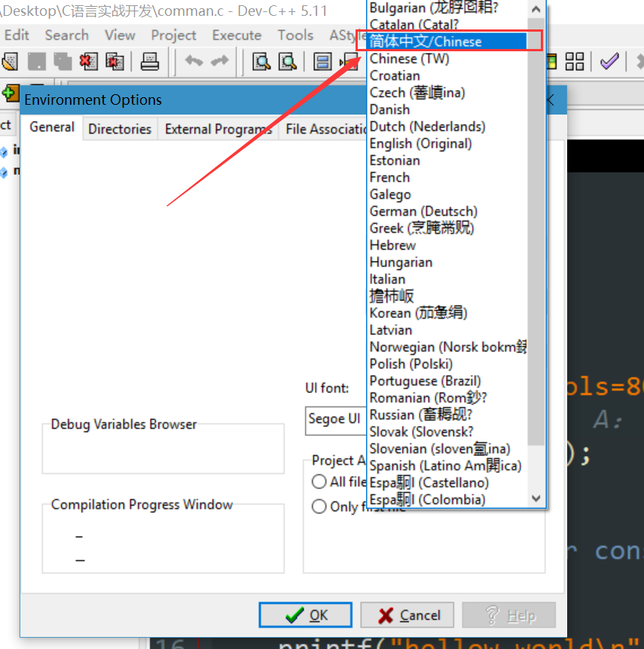This screenshot has height=649, width=644.
Task: Select the Latvian language entry
Action: point(447,330)
